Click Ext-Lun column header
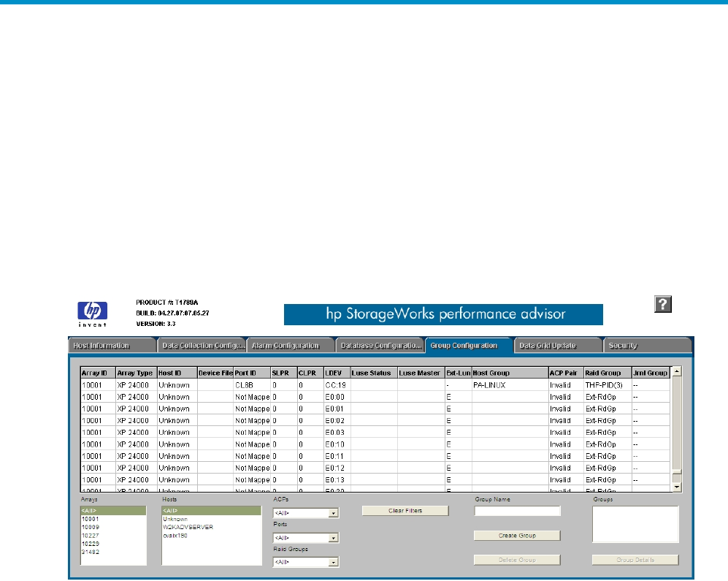The image size is (728, 581). (x=459, y=373)
